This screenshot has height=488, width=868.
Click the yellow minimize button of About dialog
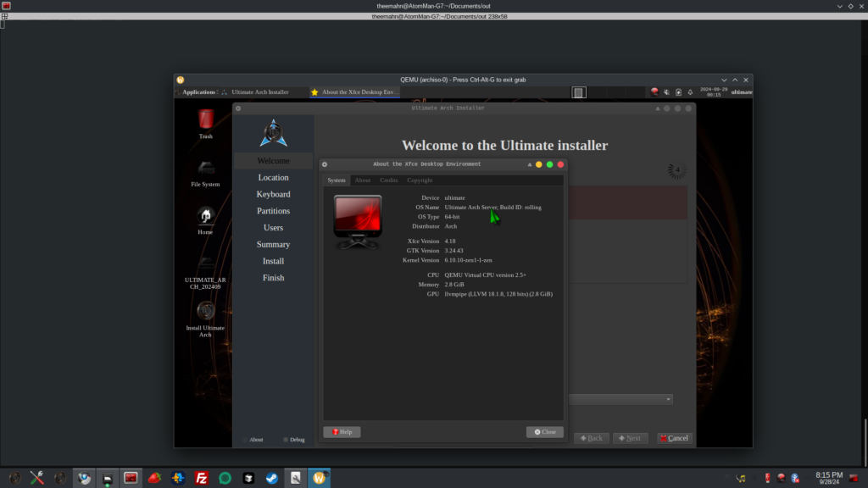coord(538,164)
